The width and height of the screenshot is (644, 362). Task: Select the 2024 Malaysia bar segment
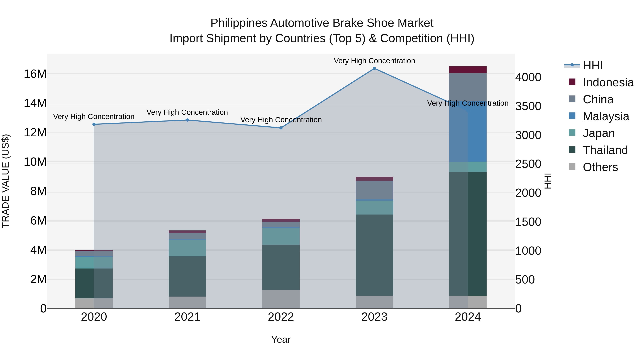[x=468, y=131]
